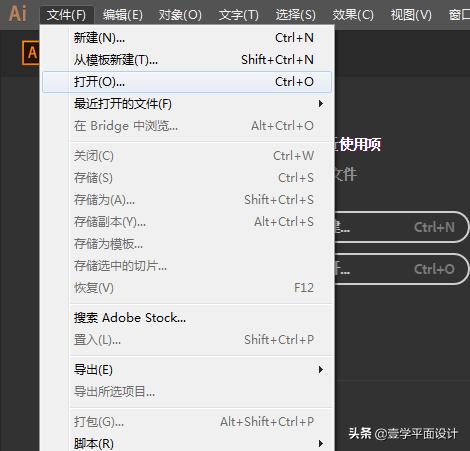Image resolution: width=470 pixels, height=451 pixels.
Task: Select 打开(O)... menu entry
Action: tap(187, 82)
